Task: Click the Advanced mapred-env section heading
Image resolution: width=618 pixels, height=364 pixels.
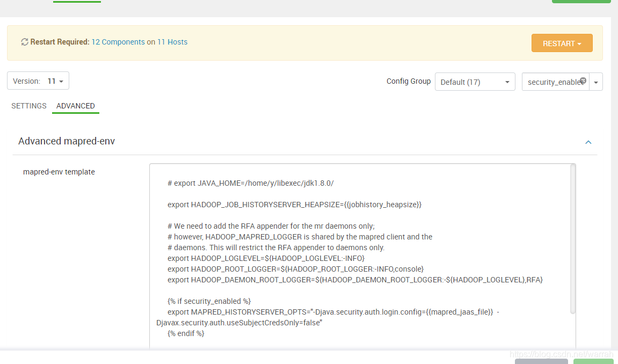Action: tap(67, 141)
